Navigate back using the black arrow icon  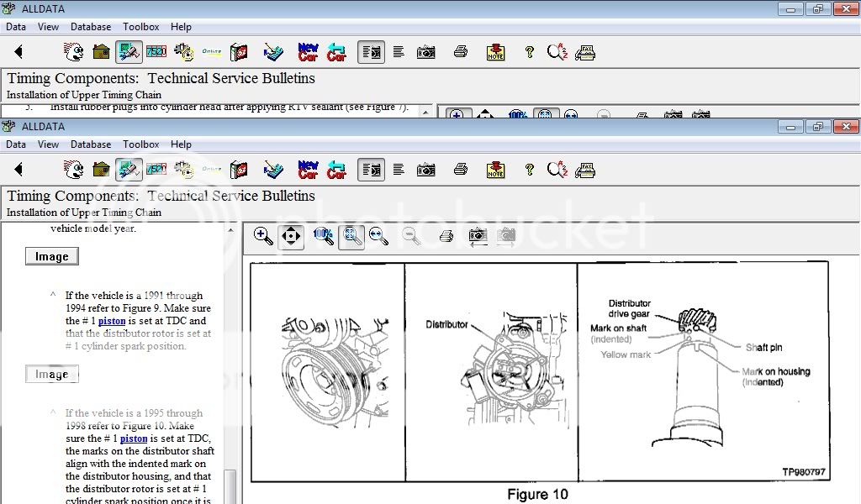point(18,169)
